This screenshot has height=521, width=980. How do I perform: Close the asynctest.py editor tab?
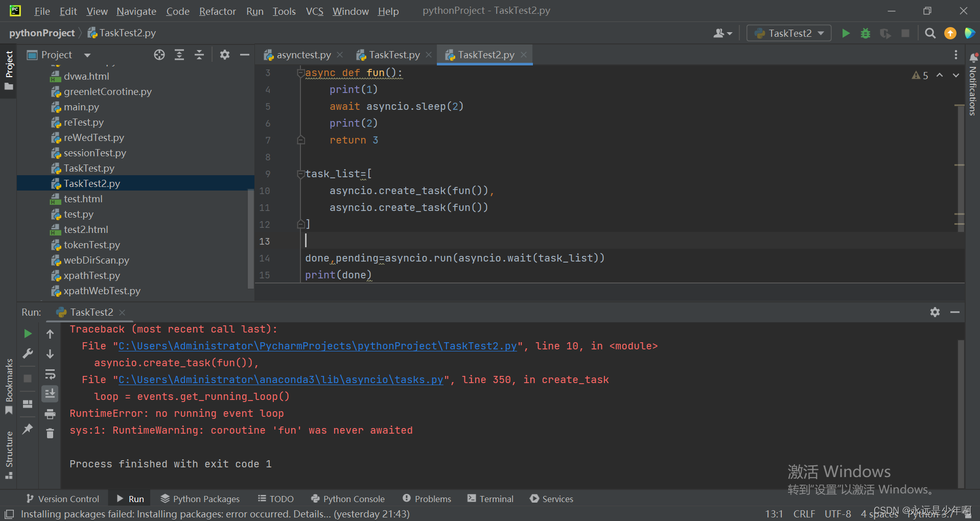pyautogui.click(x=340, y=55)
